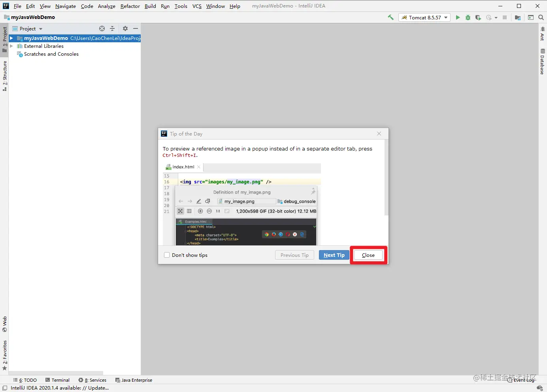Hide the Project panel with the minus icon
547x392 pixels.
pos(136,28)
